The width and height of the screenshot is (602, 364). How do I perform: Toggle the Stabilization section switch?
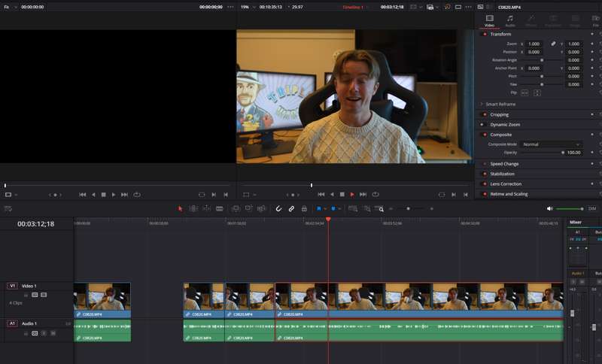pos(485,174)
